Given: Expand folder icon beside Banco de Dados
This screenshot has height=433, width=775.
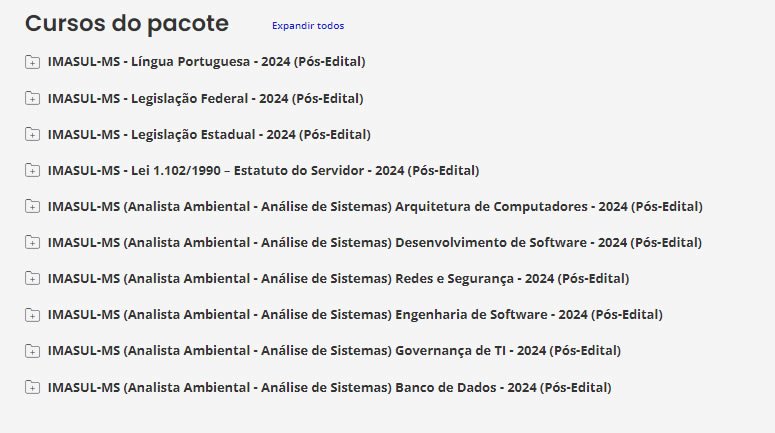Looking at the screenshot, I should coord(33,386).
